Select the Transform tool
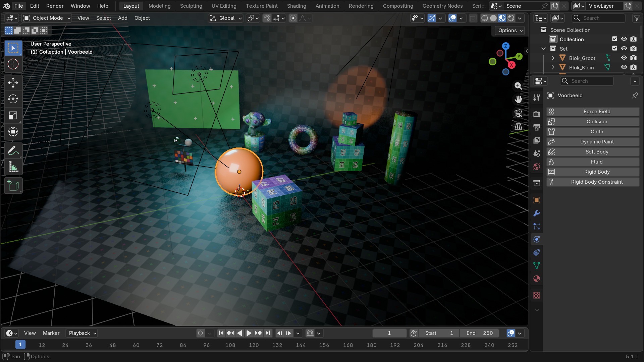This screenshot has height=362, width=644. pos(13,132)
